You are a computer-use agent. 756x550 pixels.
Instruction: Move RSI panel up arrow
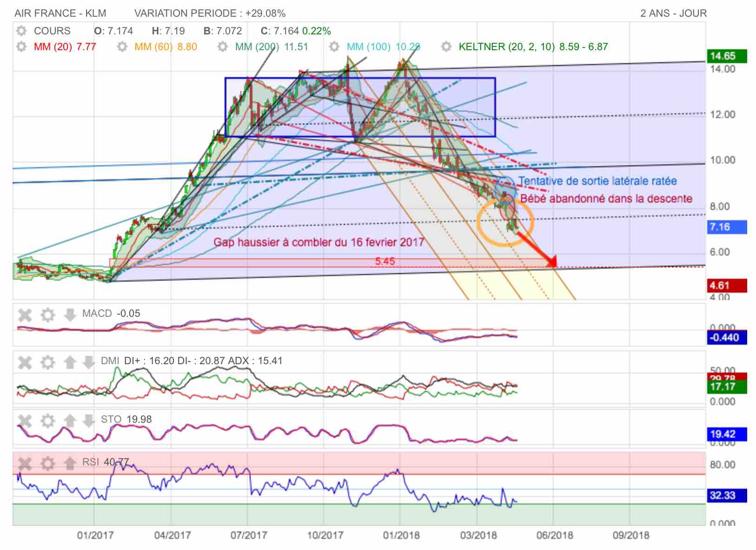click(x=69, y=463)
